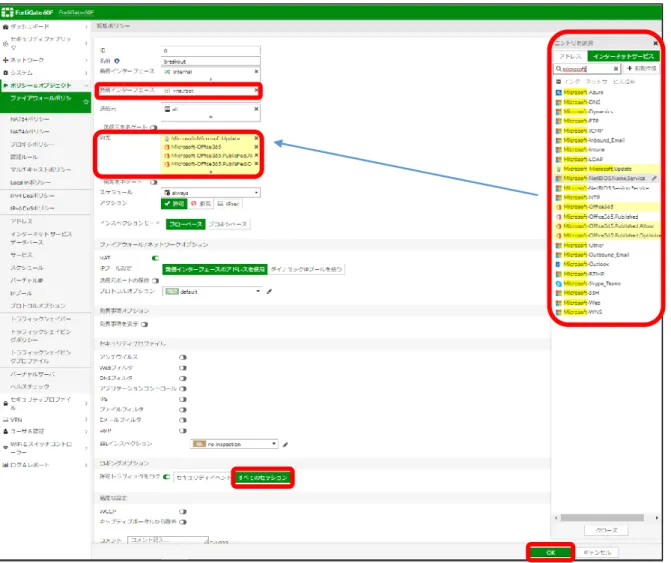Remove the internal incoming interface entry
Viewport: 671px width, 563px height.
pos(256,71)
